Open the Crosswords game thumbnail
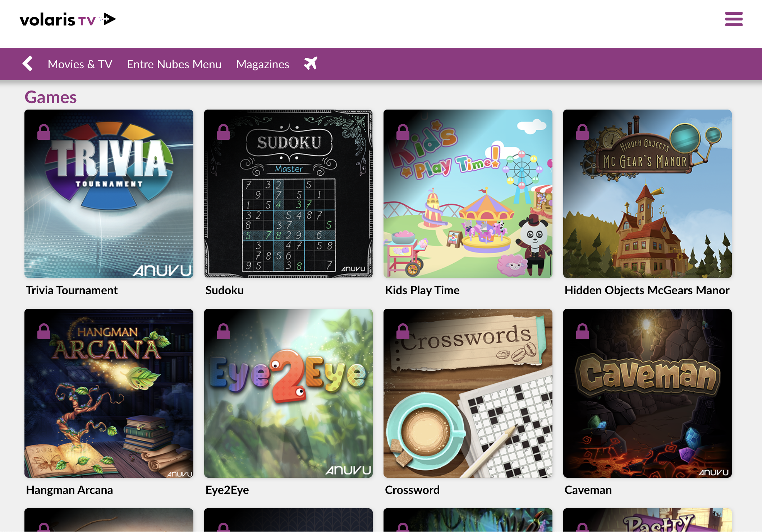The height and width of the screenshot is (532, 762). pos(468,393)
